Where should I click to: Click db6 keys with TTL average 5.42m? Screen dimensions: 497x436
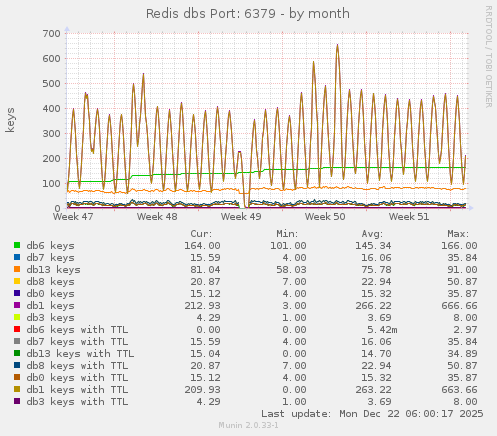[x=382, y=330]
